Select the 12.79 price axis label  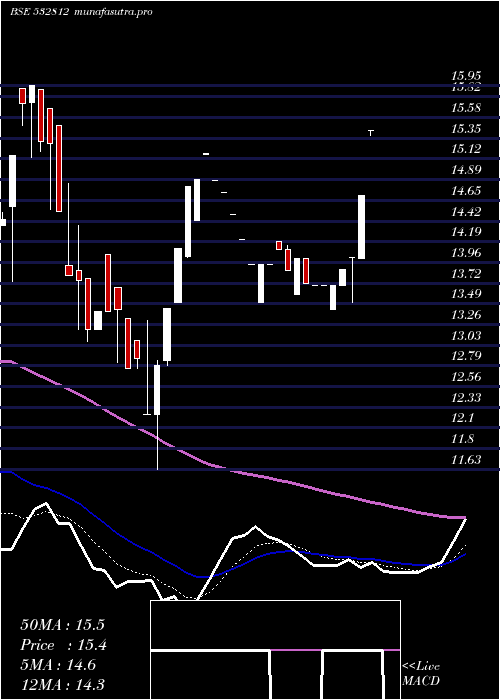tap(466, 356)
